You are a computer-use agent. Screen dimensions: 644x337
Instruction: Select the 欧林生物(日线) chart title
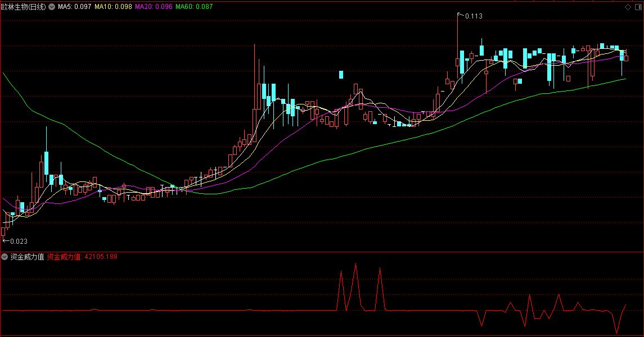(x=24, y=7)
